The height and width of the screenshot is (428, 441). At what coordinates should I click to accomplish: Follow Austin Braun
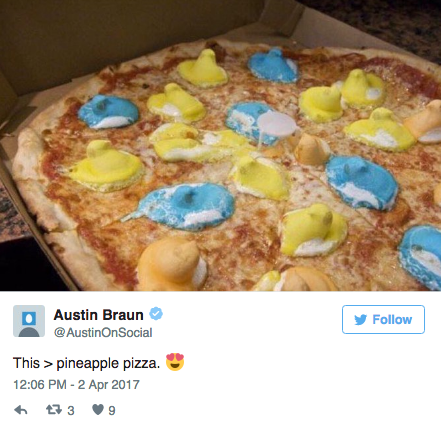pos(383,319)
